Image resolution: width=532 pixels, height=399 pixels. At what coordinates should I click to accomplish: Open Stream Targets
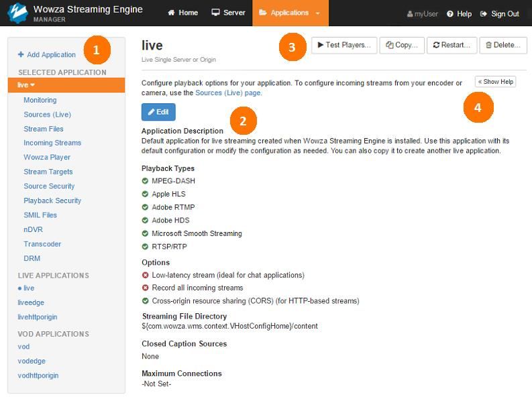point(48,172)
